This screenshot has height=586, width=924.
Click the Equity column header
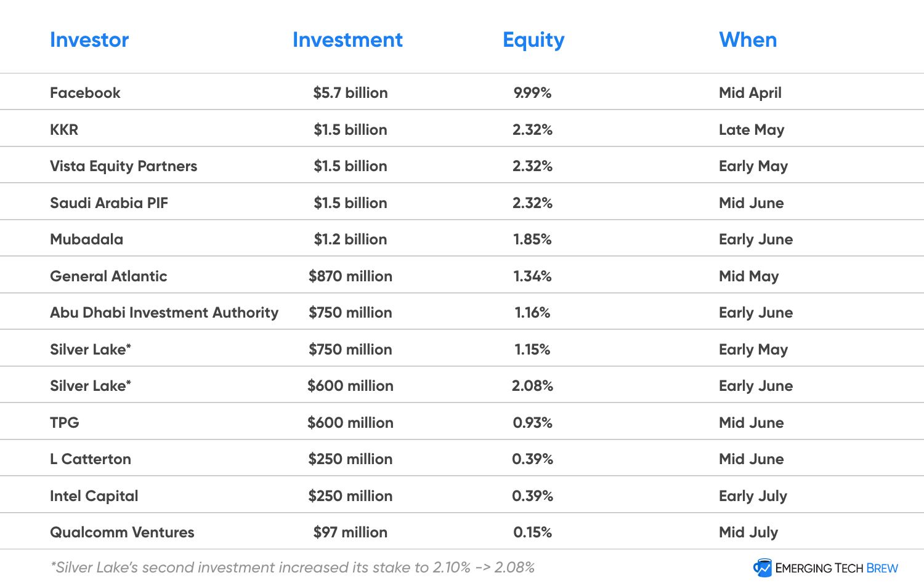[533, 40]
